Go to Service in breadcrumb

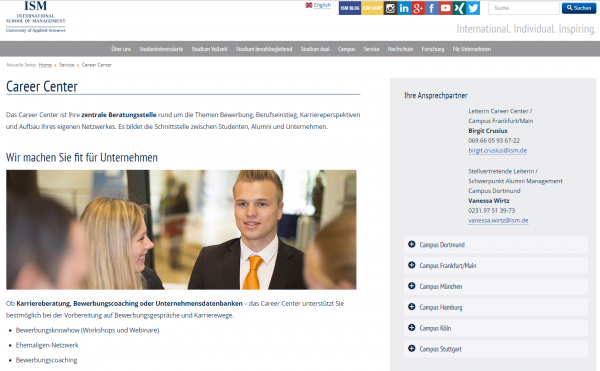67,65
